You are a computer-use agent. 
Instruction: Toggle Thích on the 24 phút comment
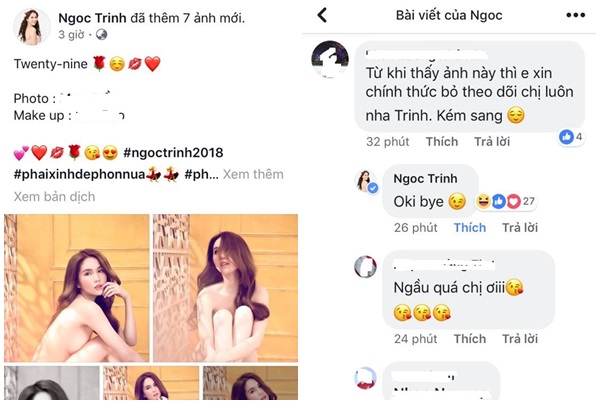coord(469,339)
